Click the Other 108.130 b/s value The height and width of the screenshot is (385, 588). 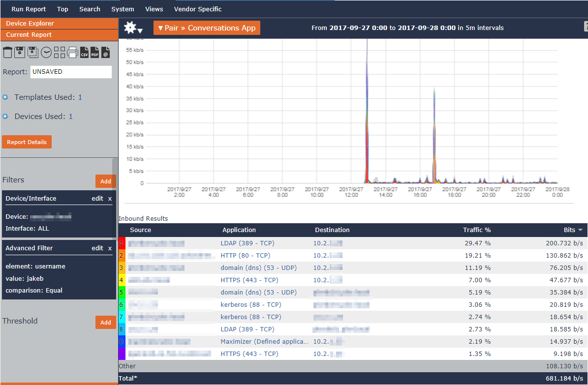pos(564,366)
